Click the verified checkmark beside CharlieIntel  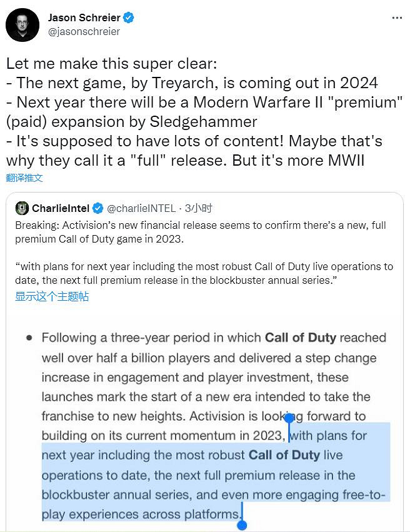(97, 207)
